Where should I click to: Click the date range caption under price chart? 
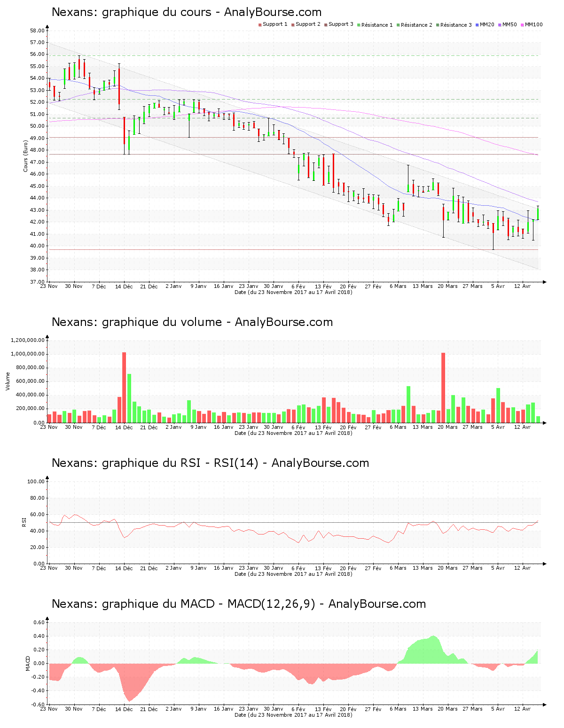click(293, 292)
